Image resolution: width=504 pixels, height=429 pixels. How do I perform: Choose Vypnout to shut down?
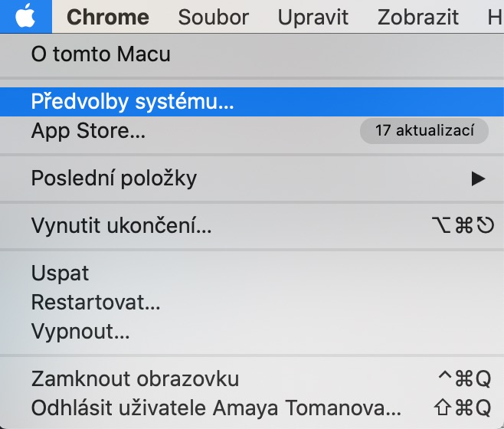80,332
